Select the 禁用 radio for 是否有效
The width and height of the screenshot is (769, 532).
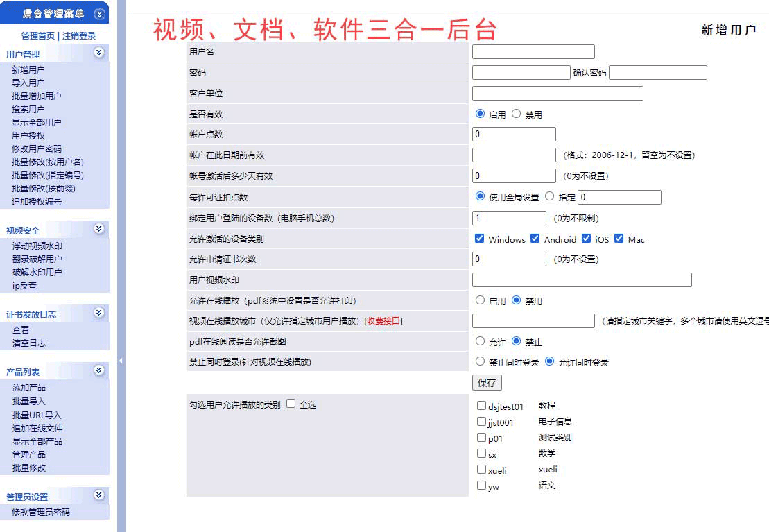point(516,114)
